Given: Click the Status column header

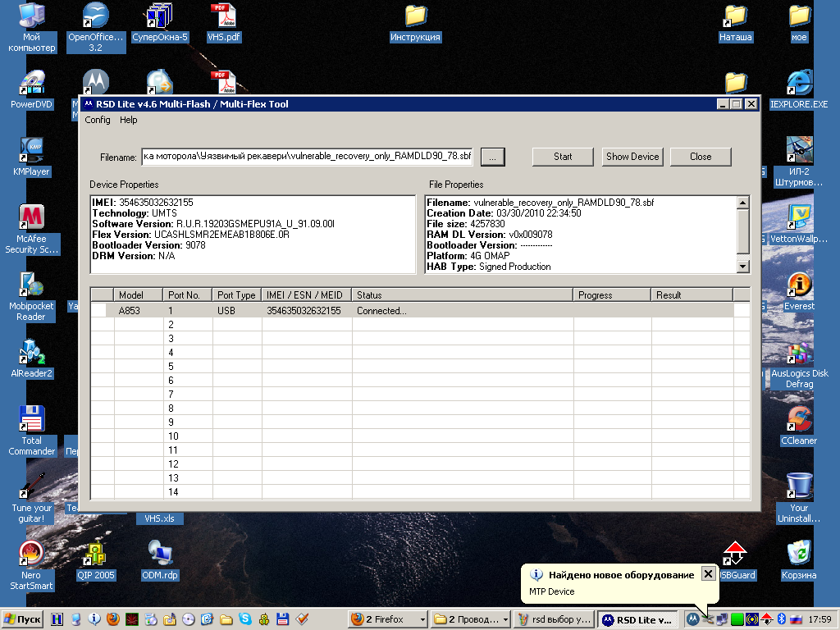Looking at the screenshot, I should 462,295.
